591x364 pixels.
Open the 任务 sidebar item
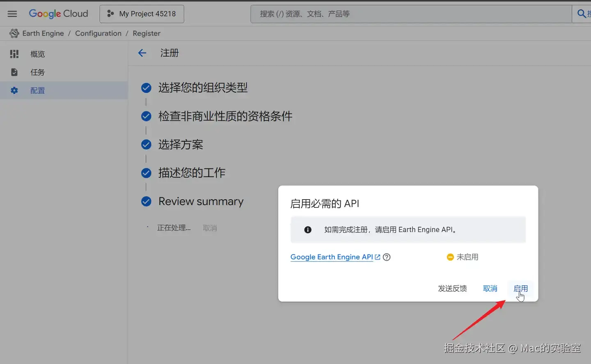coord(64,72)
